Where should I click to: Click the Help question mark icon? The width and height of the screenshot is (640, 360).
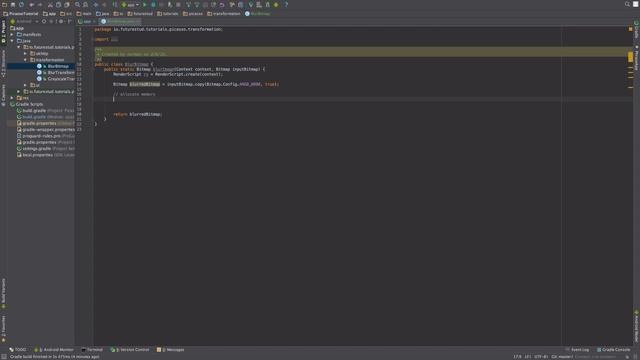click(x=286, y=4)
